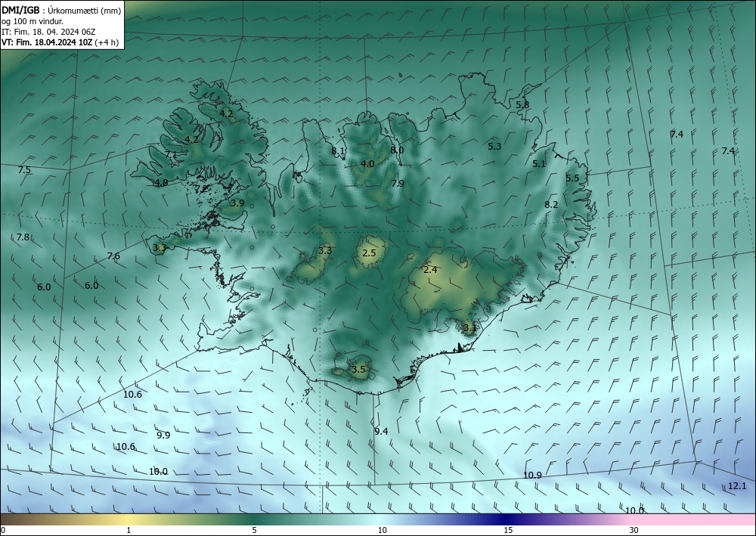Click the 5.5 value on the east coast
The image size is (756, 536).
click(572, 178)
